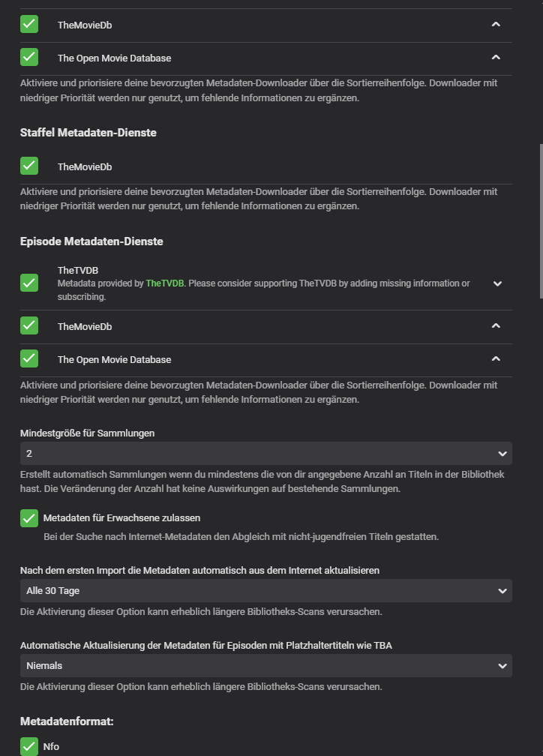
Task: Open the Alle 30 Tage refresh dropdown
Action: [x=265, y=591]
